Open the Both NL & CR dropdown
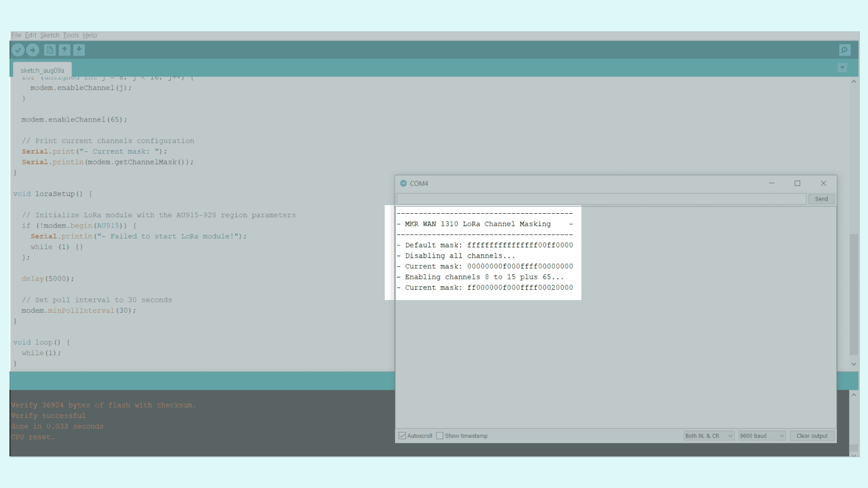 pyautogui.click(x=708, y=436)
